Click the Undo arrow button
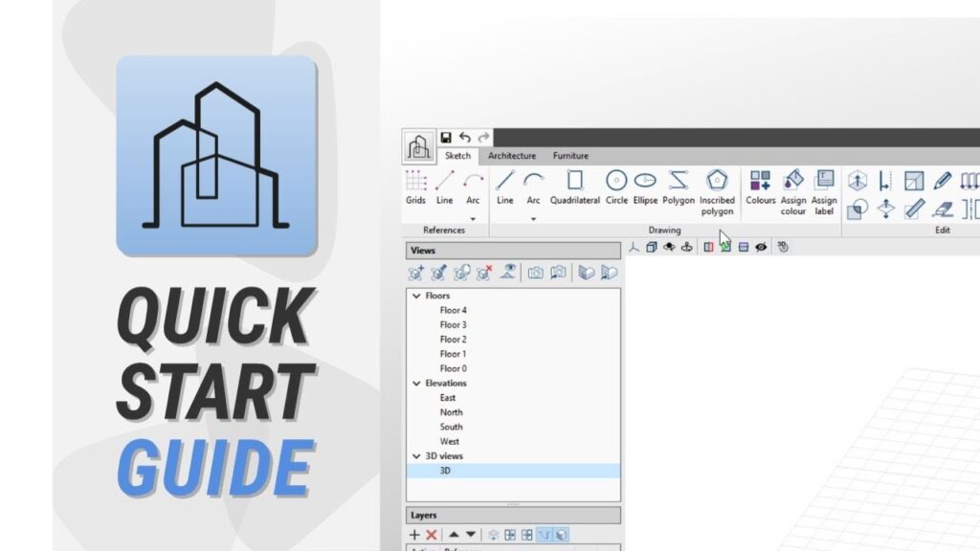 tap(465, 138)
